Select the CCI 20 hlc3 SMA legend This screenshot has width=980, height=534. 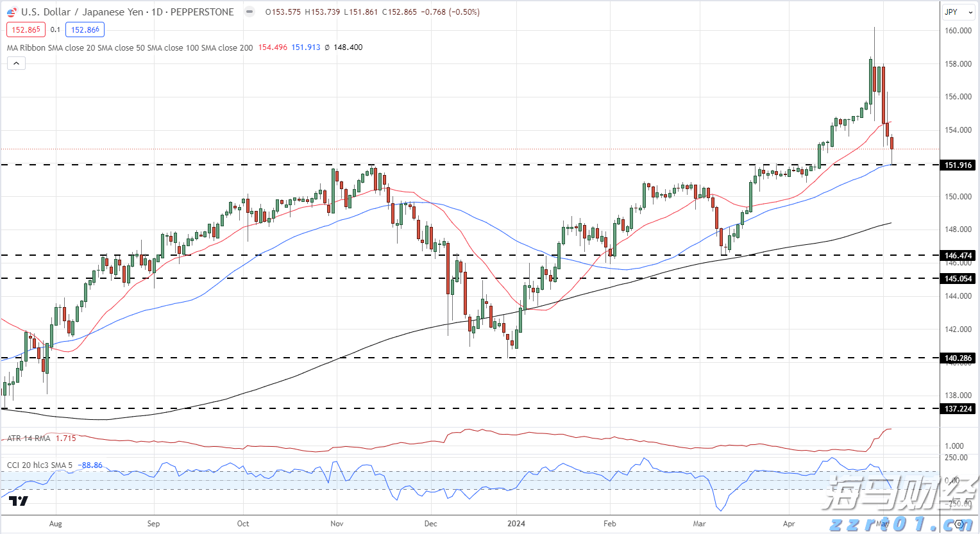coord(40,465)
